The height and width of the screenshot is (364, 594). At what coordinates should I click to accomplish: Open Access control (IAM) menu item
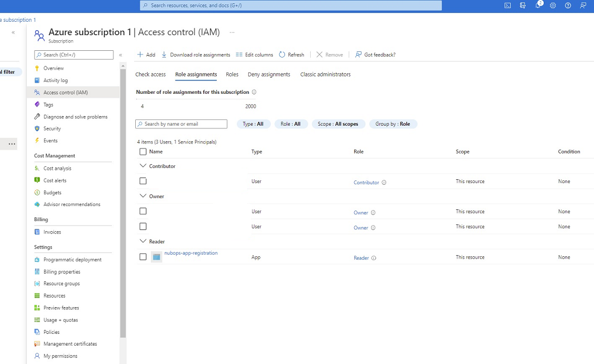point(73,92)
